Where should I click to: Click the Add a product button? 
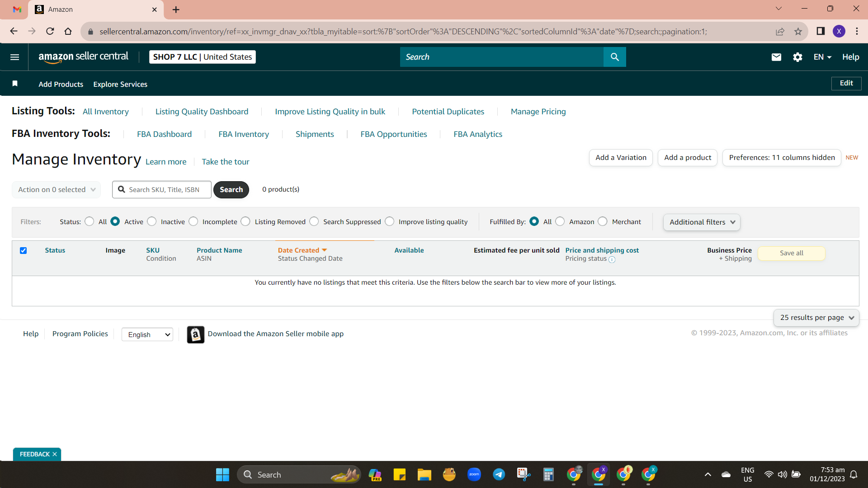(688, 158)
